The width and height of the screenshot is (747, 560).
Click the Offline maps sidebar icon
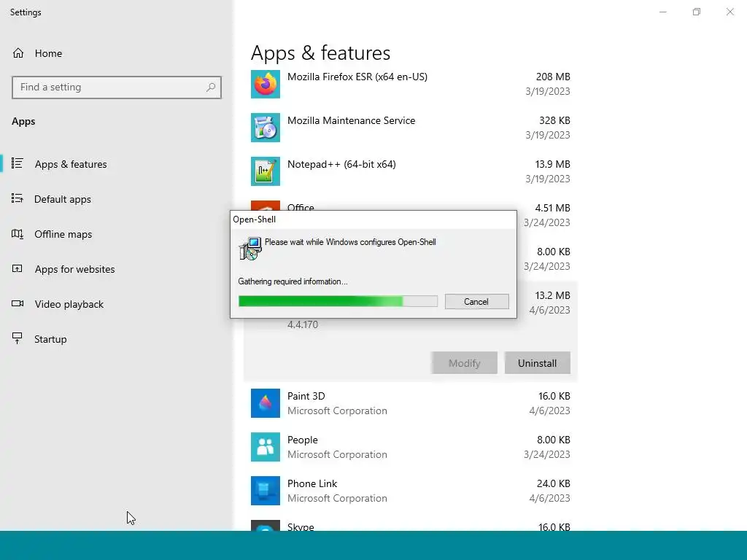tap(18, 233)
